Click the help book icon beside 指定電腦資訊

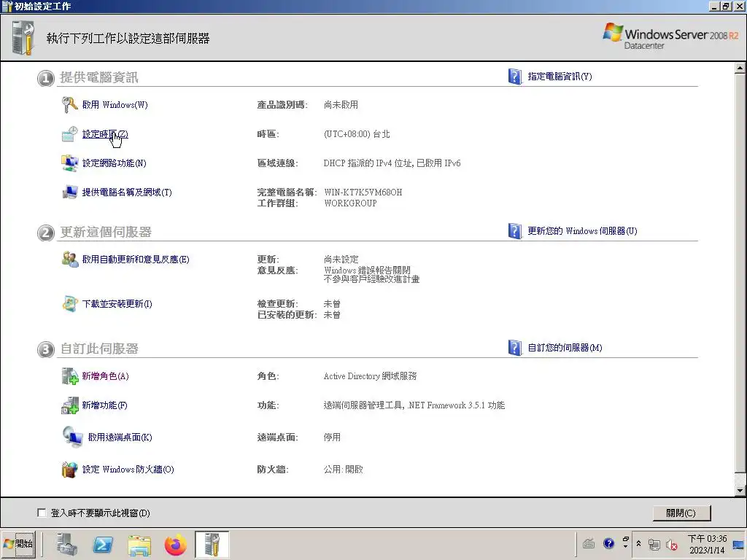(x=515, y=76)
